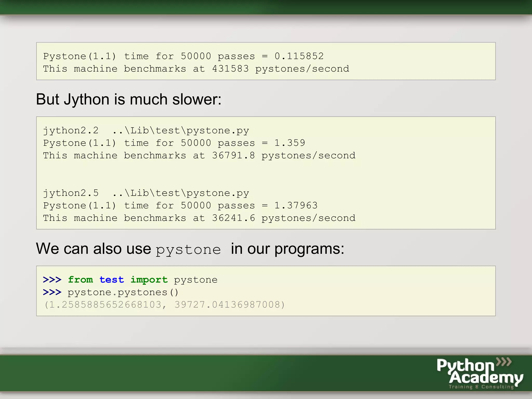This screenshot has width=532, height=399.
Task: Click the 'from test import pystone' line
Action: 130,280
